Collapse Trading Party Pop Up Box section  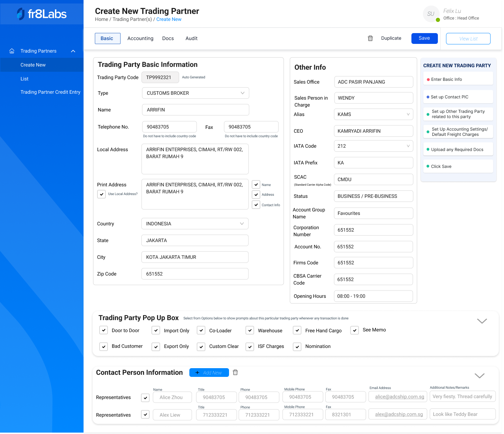coord(482,321)
